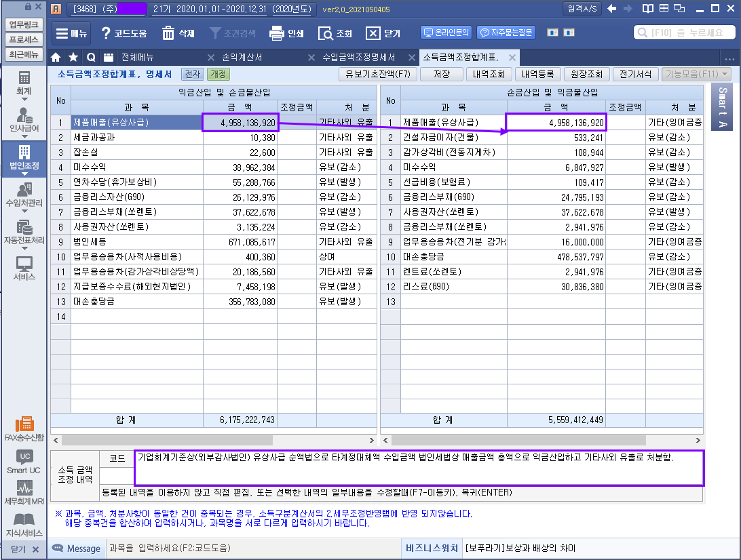The width and height of the screenshot is (741, 560).
Task: Open the 수임처관리 sidebar module
Action: click(x=24, y=195)
